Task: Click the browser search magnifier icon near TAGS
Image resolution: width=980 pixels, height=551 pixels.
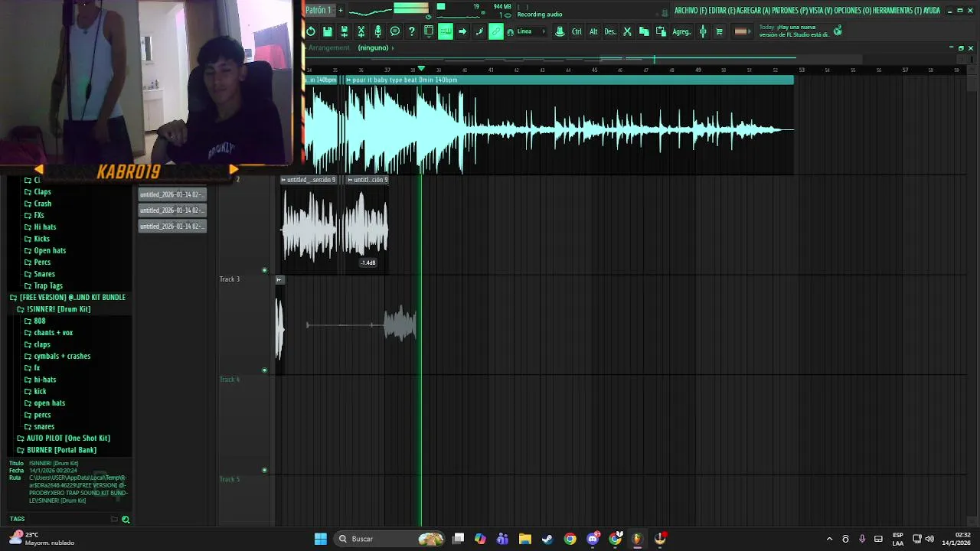Action: [x=126, y=519]
